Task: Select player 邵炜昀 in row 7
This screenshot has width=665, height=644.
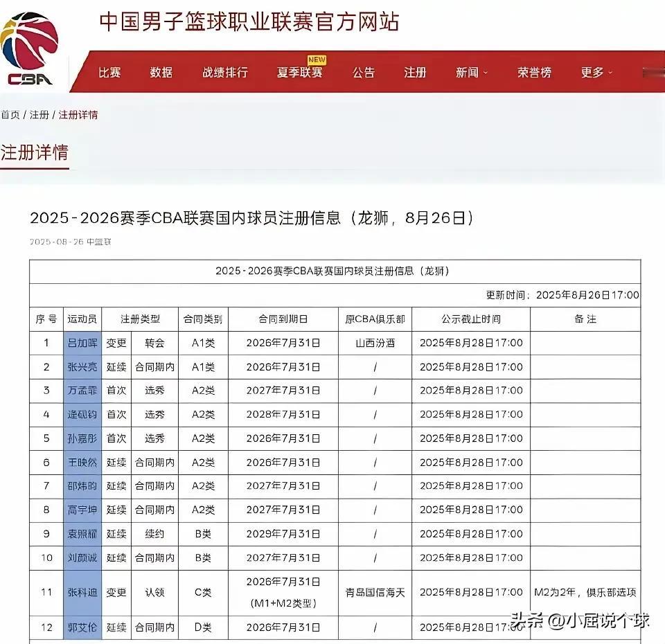Action: click(x=82, y=486)
